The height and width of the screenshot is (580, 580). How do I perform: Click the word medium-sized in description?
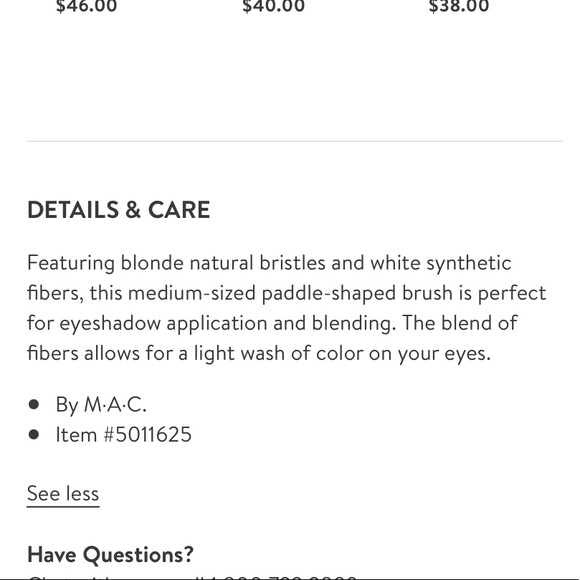pos(192,294)
